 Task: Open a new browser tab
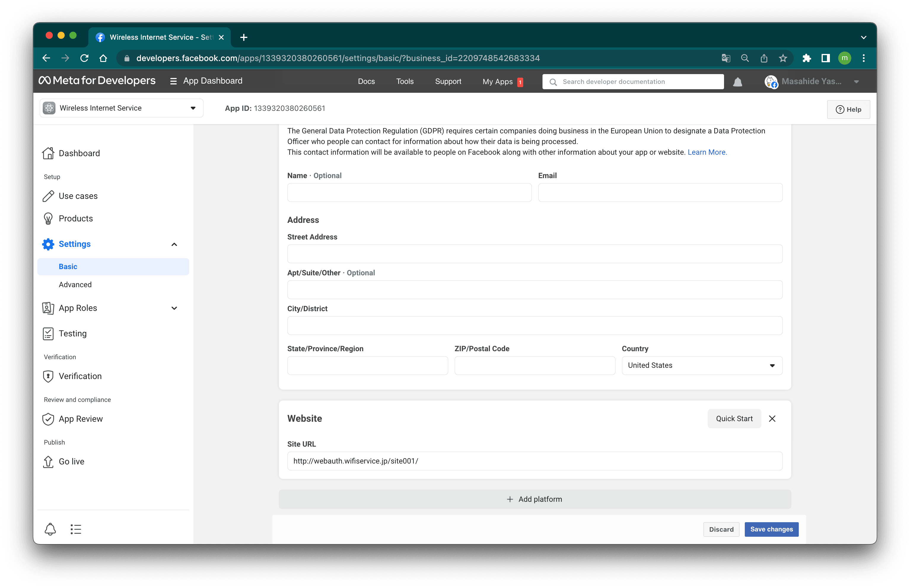(x=244, y=37)
